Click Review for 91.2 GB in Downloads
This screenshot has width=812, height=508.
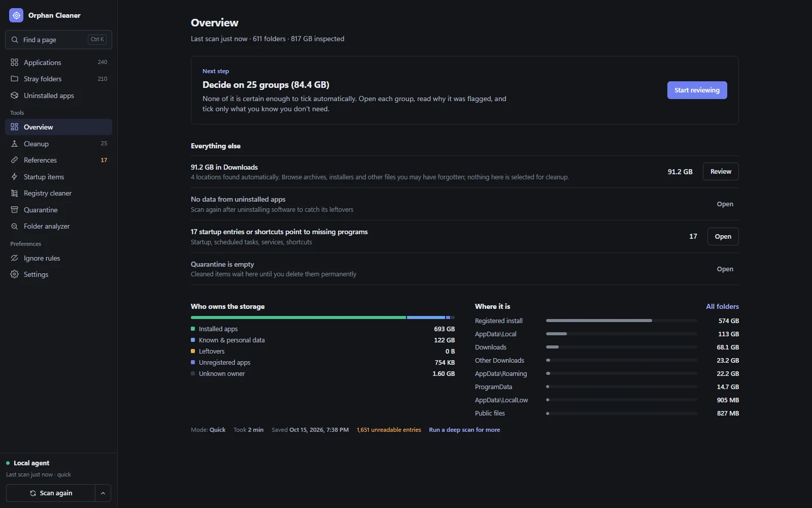coord(721,172)
